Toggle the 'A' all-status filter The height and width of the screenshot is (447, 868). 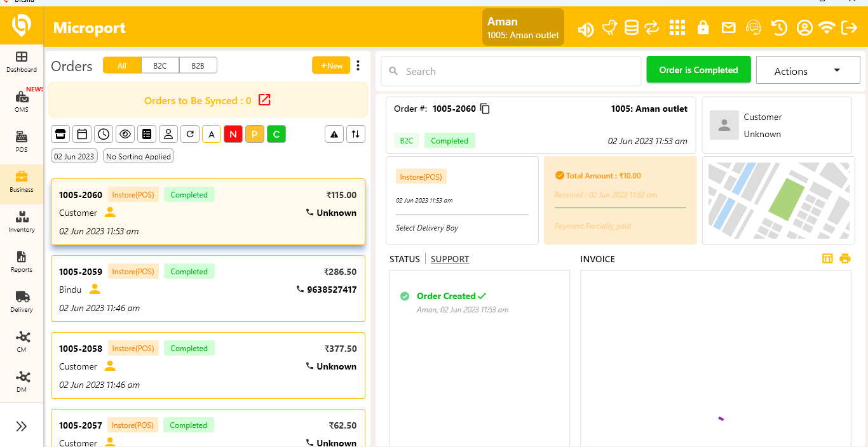coord(212,134)
